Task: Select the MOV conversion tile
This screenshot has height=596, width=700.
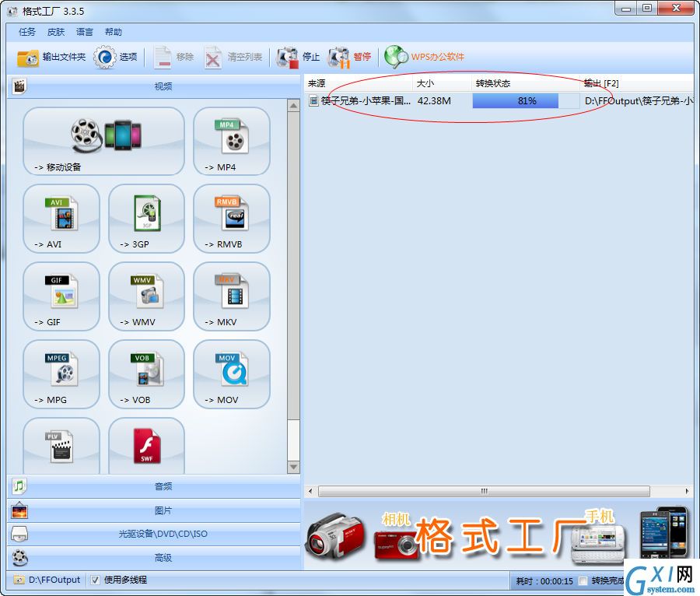Action: [231, 374]
